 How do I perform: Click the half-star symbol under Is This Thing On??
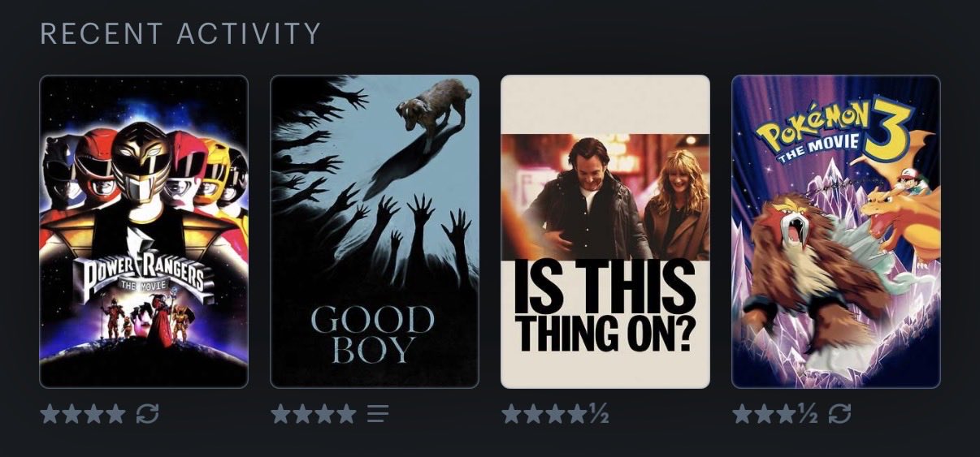tap(599, 415)
